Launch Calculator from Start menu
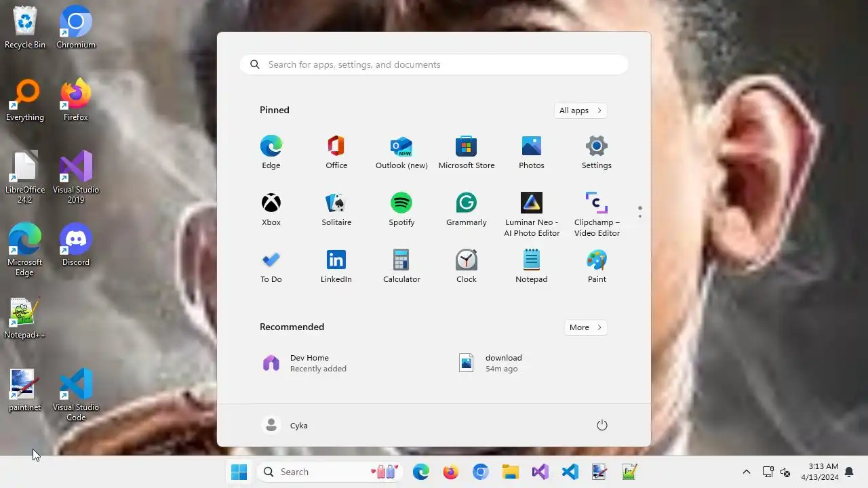 401,266
